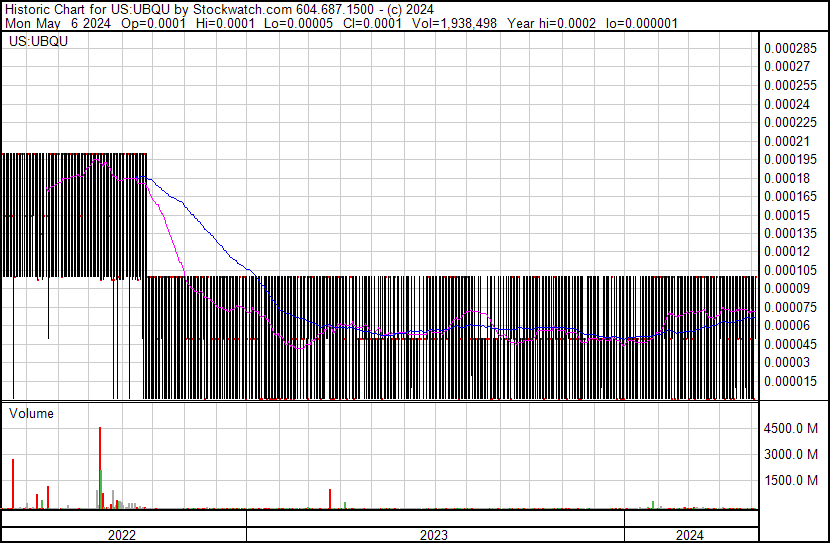Select the 2022 year label on timeline

click(x=122, y=535)
